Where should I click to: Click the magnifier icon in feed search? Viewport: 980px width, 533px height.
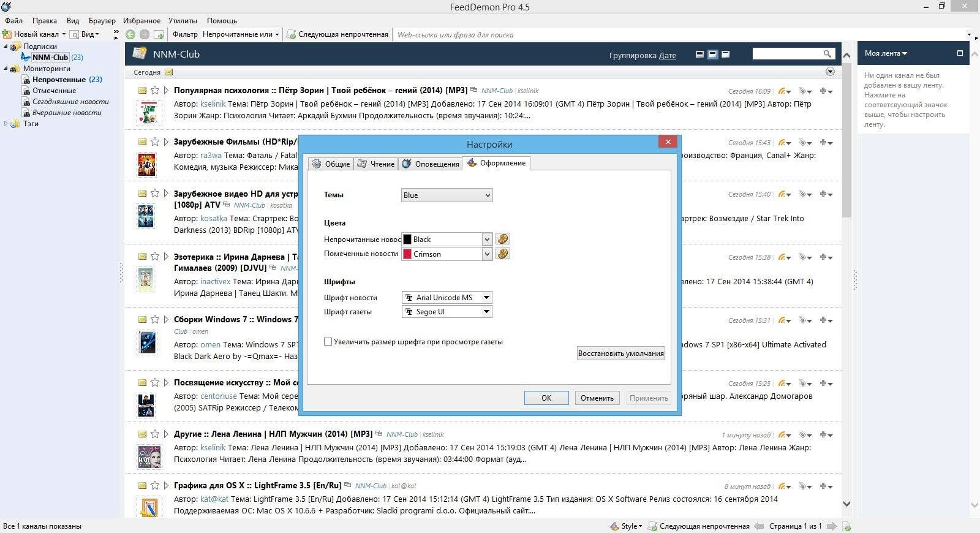click(x=827, y=54)
